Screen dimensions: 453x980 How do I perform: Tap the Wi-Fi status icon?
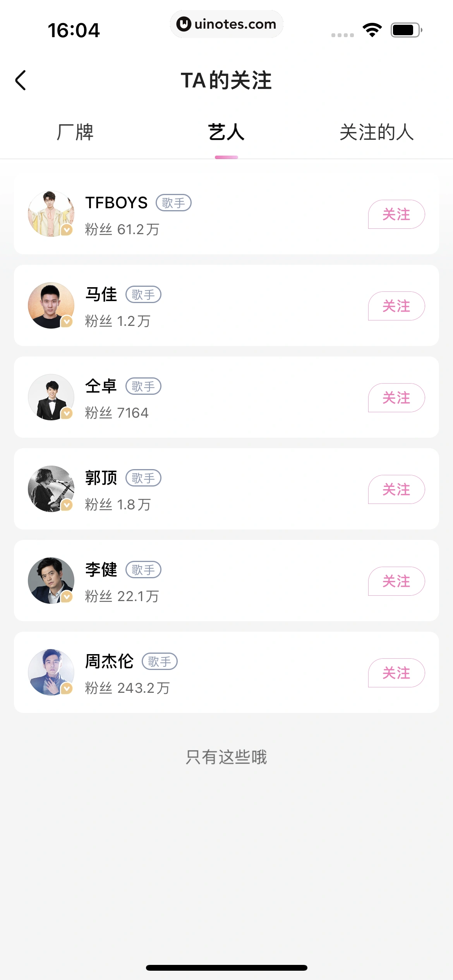(x=372, y=30)
